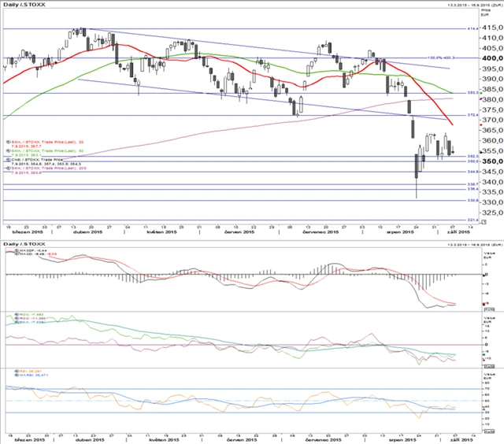Image resolution: width=504 pixels, height=444 pixels.
Task: Click červen 2015 label on upper time axis
Action: click(x=239, y=232)
